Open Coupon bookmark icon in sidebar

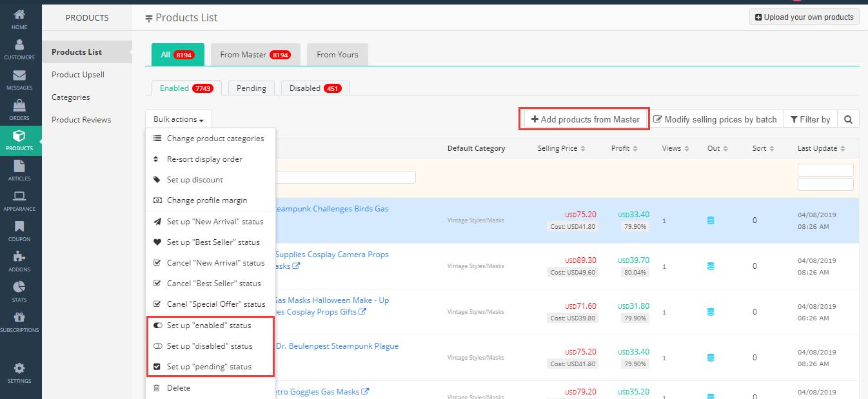coord(19,231)
